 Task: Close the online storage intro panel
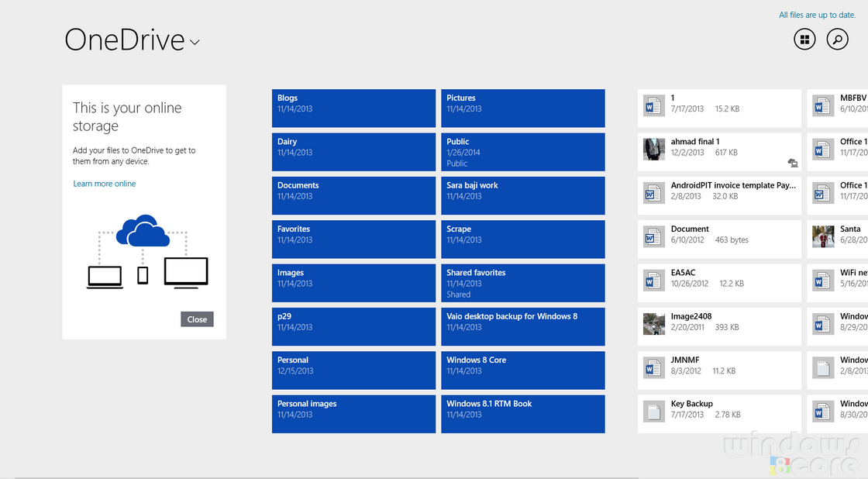197,319
